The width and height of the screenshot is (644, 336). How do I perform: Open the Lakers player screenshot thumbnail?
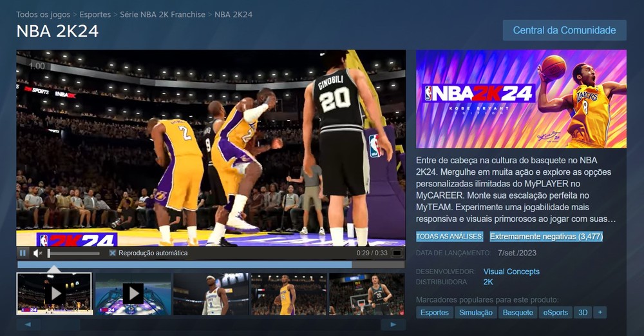click(x=289, y=294)
